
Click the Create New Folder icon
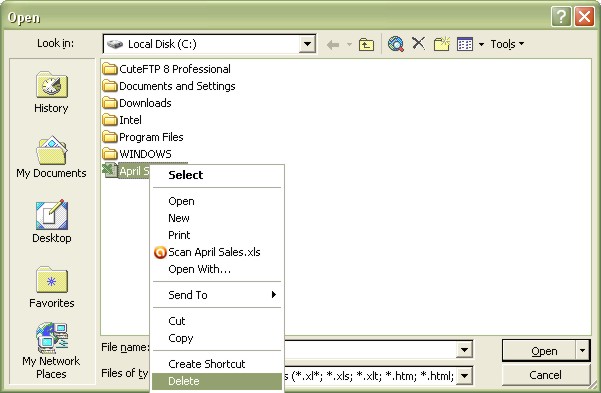pyautogui.click(x=442, y=44)
